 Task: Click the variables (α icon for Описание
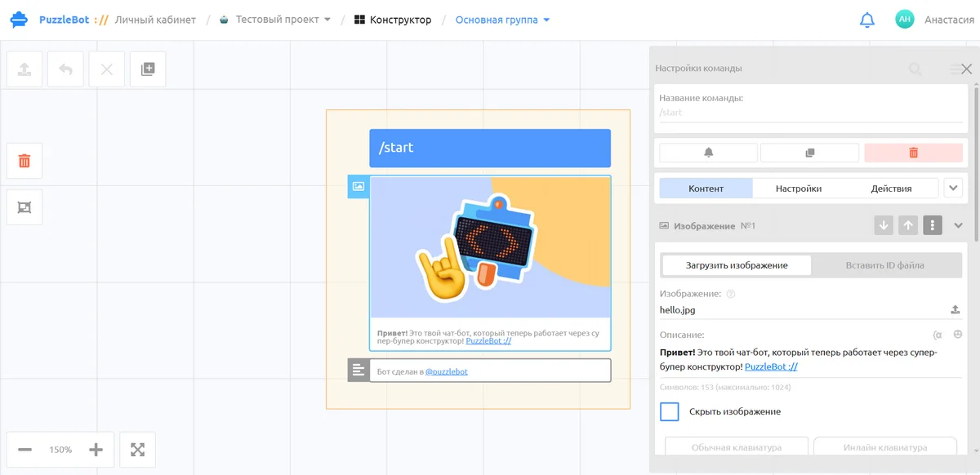point(937,335)
